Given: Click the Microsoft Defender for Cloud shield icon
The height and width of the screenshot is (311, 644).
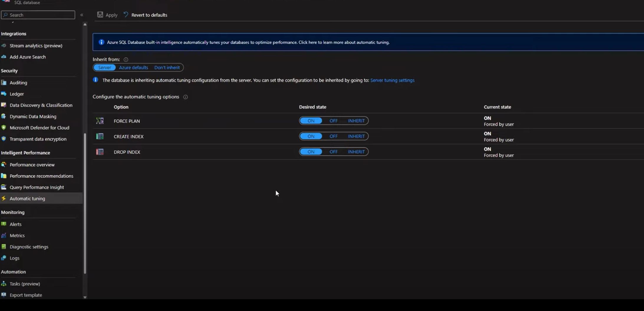Looking at the screenshot, I should (4, 128).
